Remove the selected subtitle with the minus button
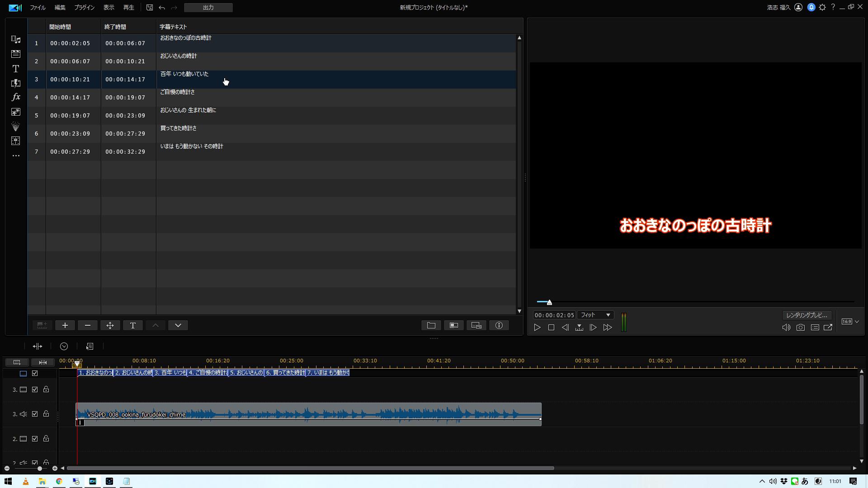Viewport: 868px width, 488px height. 88,325
